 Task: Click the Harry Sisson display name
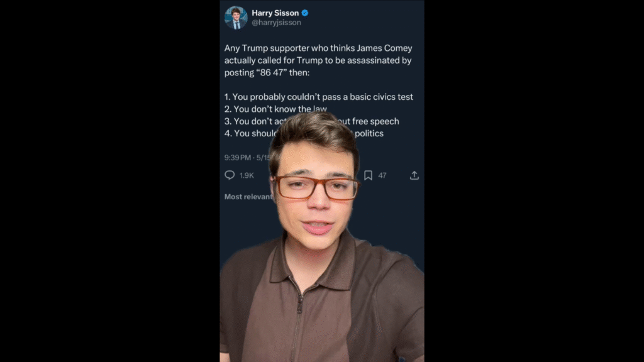(275, 13)
